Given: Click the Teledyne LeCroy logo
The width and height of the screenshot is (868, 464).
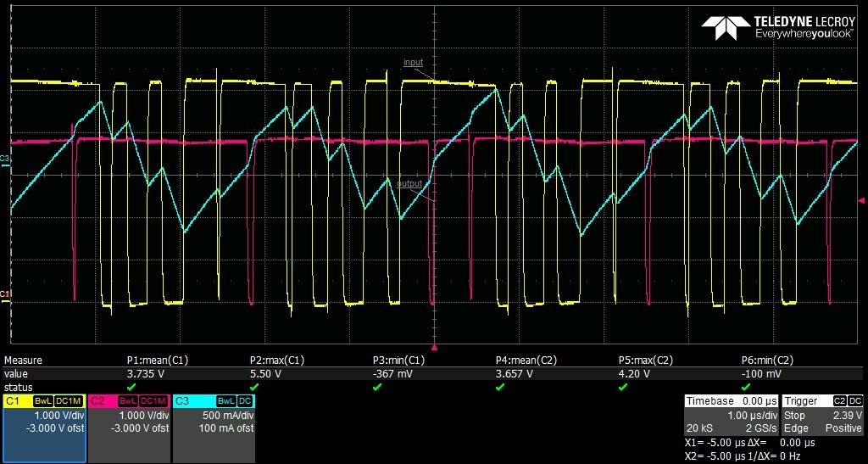Looking at the screenshot, I should (x=779, y=28).
